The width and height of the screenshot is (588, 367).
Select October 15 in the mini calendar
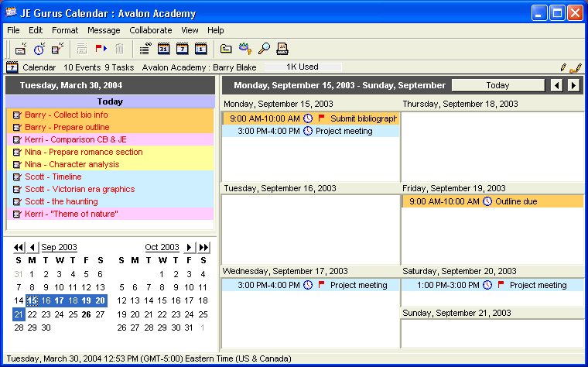(162, 300)
